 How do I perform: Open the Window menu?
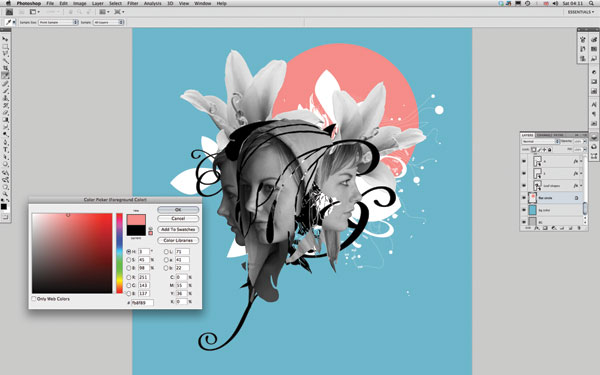[x=202, y=3]
